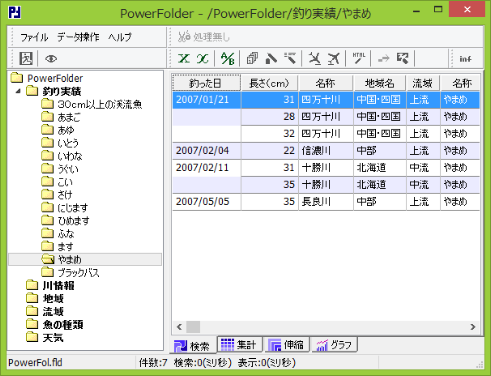Click the landing airplane import icon
The width and height of the screenshot is (491, 376).
(315, 59)
